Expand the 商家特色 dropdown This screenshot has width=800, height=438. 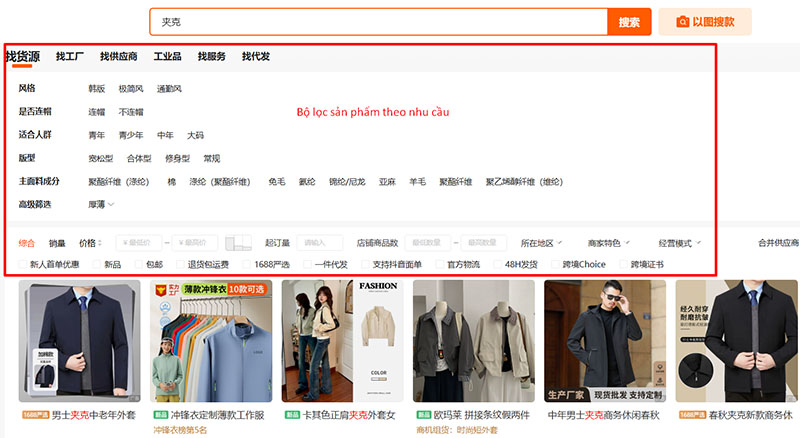pyautogui.click(x=608, y=243)
